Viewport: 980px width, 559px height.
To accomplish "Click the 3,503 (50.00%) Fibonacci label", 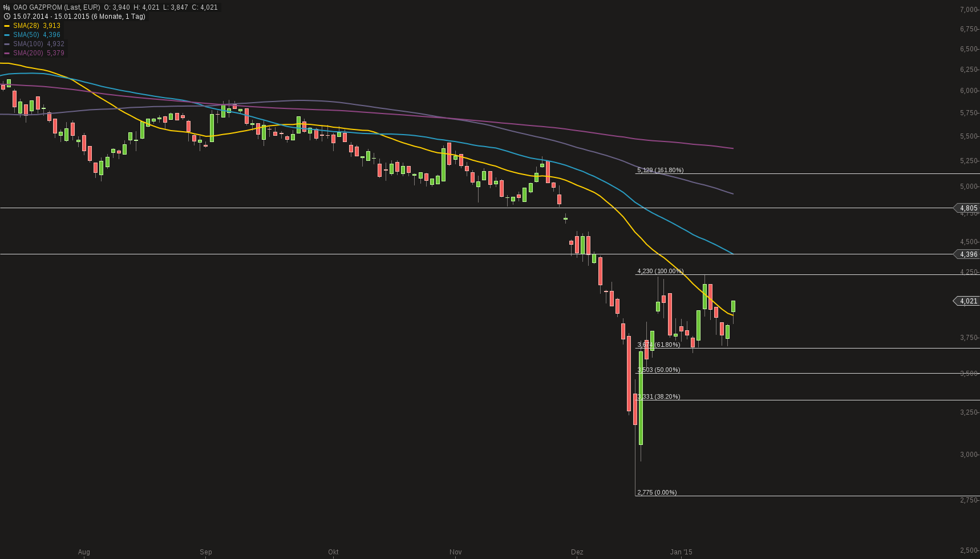I will coord(658,370).
